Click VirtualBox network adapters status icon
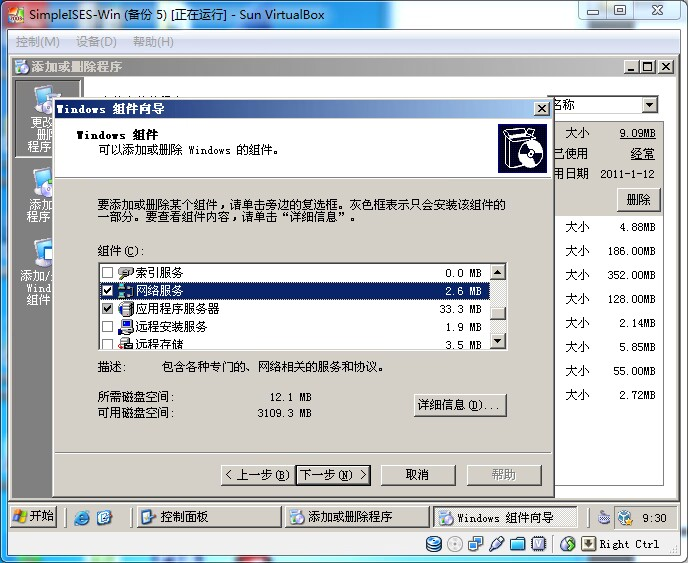This screenshot has height=563, width=688. [475, 544]
